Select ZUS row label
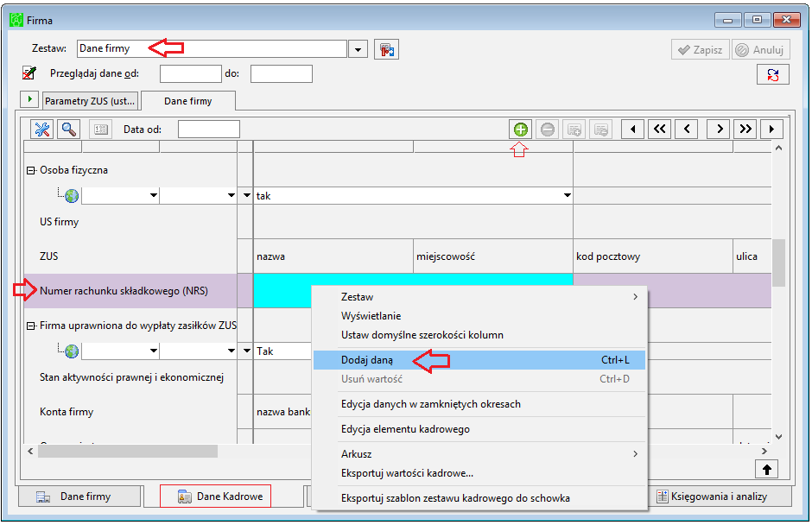The image size is (812, 525). [x=48, y=256]
